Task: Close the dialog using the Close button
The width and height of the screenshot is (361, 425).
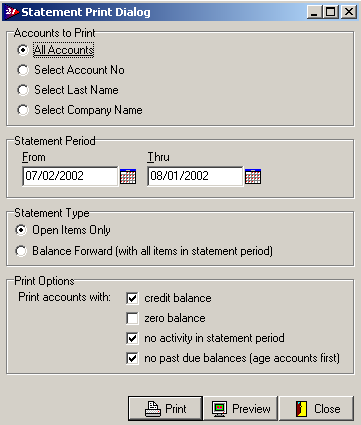Action: (316, 408)
